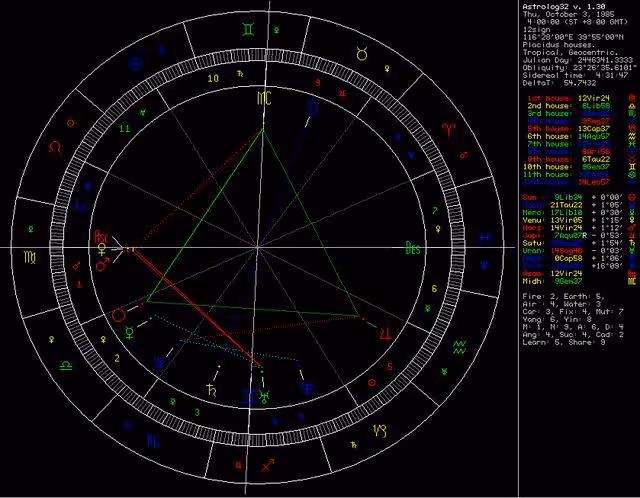Click the 'Julian Day: 2446341.3333' line
Viewport: 640px width, 498px height.
coord(578,60)
